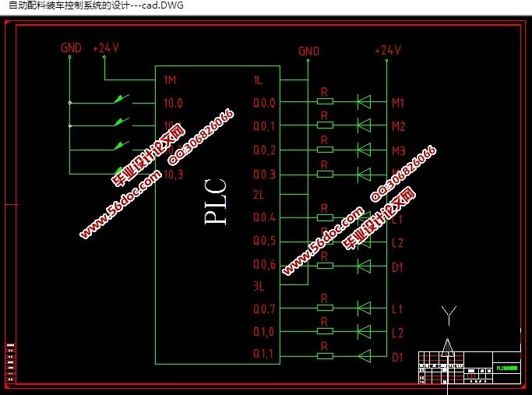Screen dimensions: 532x395
Task: Select the diode symbol on the Q0.7 row
Action: (364, 308)
